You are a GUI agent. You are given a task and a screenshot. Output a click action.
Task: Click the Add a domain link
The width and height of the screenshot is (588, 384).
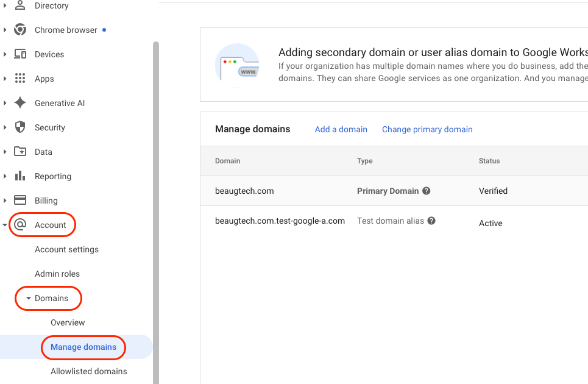tap(341, 129)
